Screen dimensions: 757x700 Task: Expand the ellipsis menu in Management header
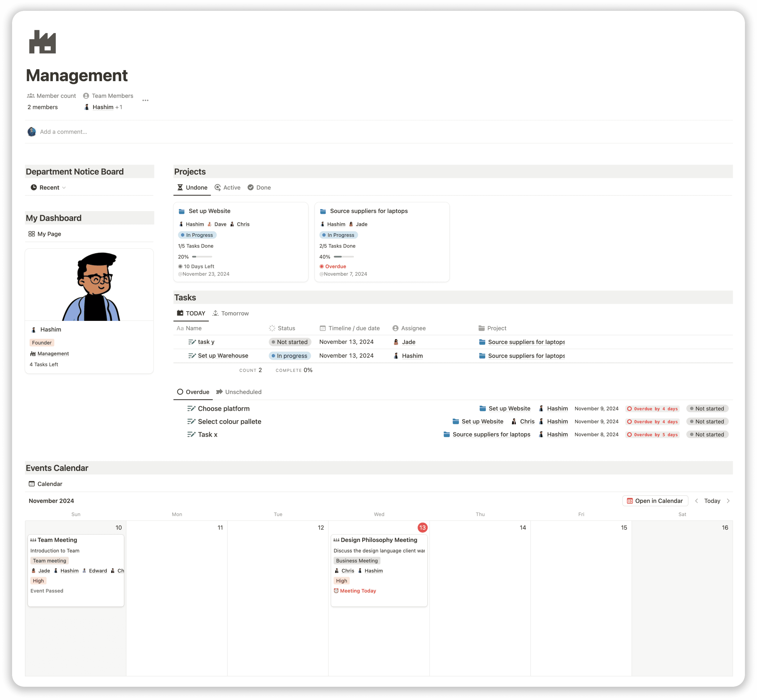click(x=146, y=99)
